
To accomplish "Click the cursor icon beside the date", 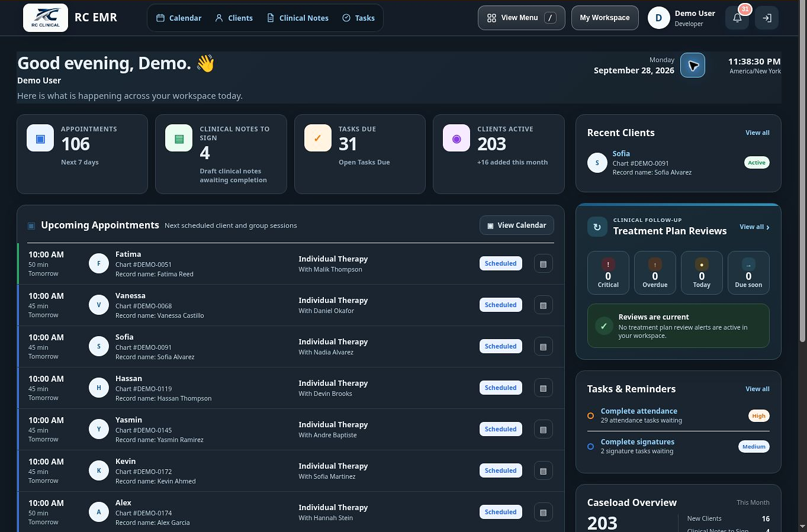I will pos(693,65).
